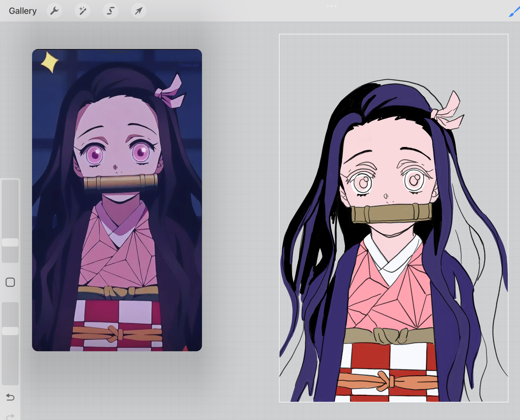Activate the Transform arrow tool
520x420 pixels.
click(139, 11)
